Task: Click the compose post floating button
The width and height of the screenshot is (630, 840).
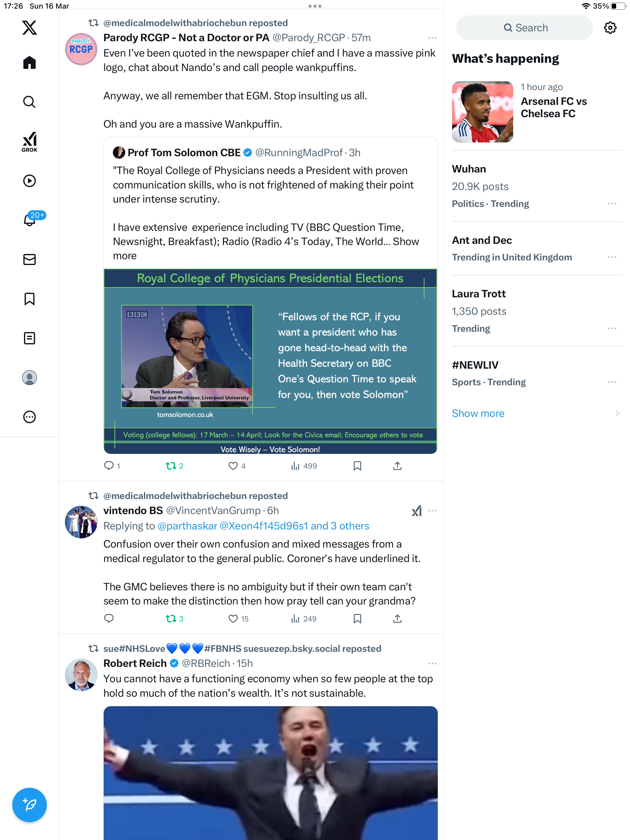Action: tap(29, 805)
